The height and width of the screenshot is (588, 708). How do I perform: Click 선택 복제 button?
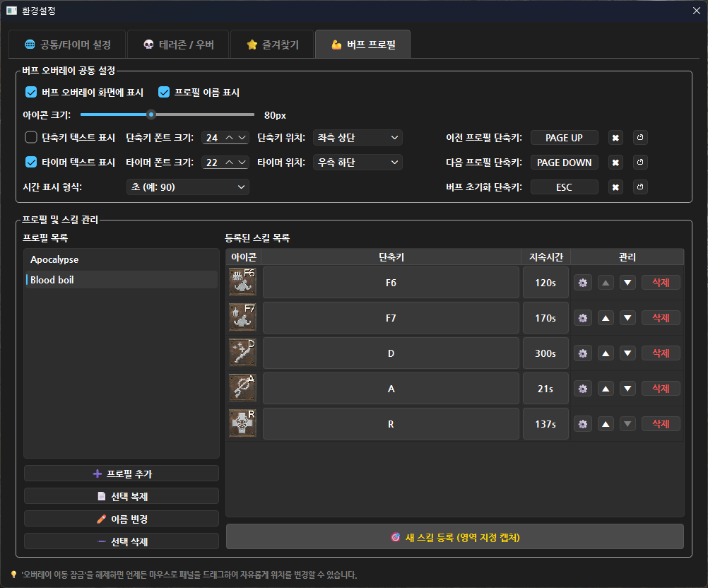(x=122, y=496)
